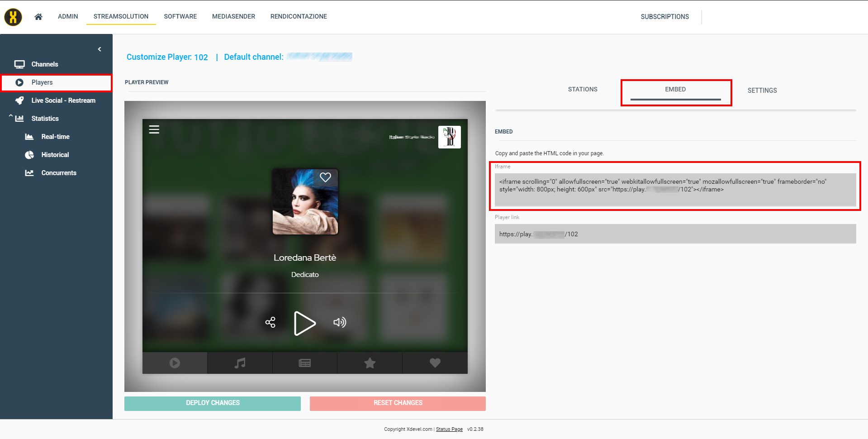Open the hamburger menu in player preview
The width and height of the screenshot is (868, 439).
154,129
